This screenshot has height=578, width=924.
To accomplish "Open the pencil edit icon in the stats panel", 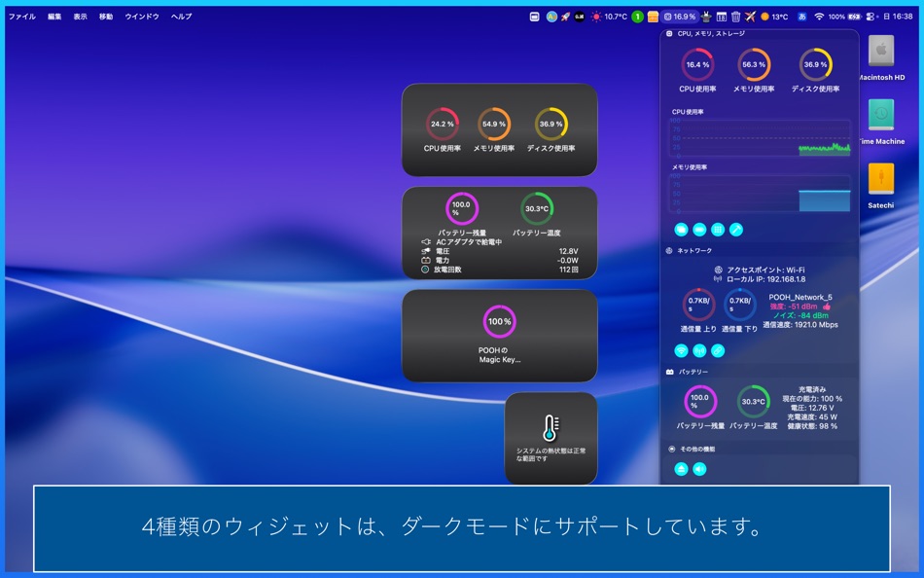I will 735,231.
